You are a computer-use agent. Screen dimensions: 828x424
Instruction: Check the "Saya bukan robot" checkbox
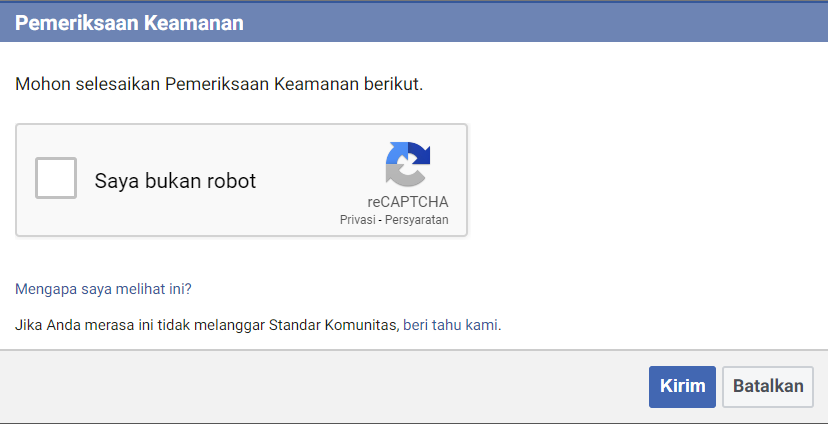click(56, 178)
